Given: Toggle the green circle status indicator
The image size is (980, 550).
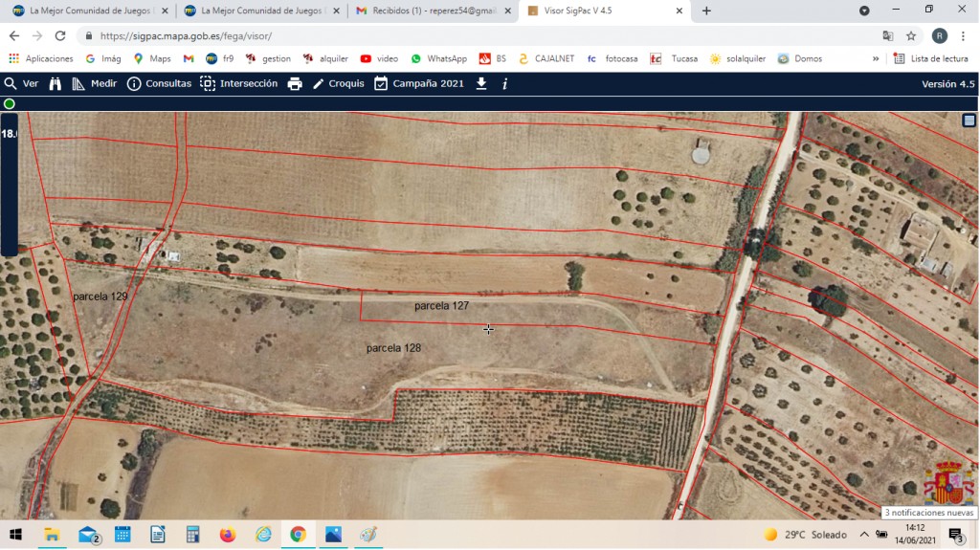Looking at the screenshot, I should coord(10,103).
